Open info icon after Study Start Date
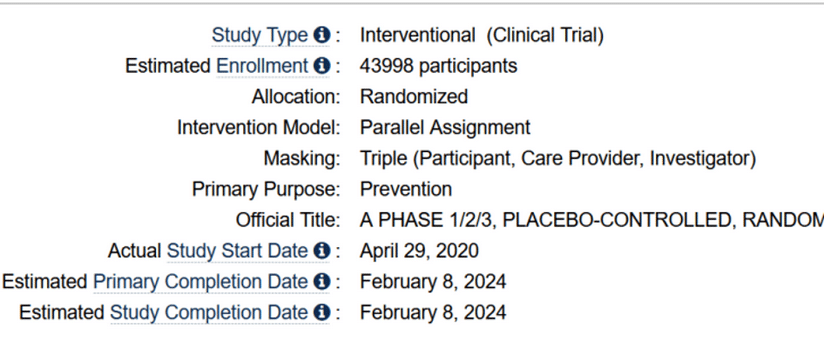Screen dimensions: 828x363 tap(322, 251)
